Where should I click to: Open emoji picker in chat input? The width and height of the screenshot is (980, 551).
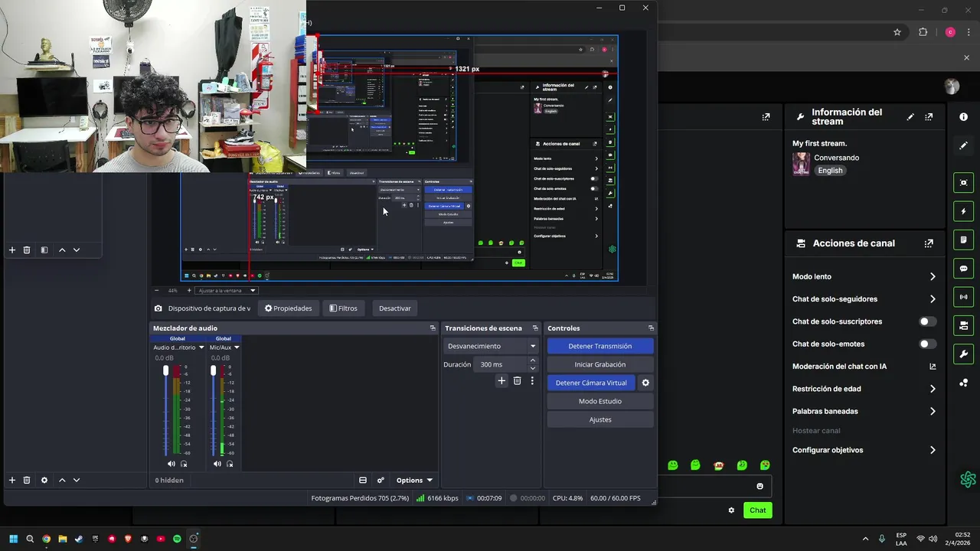(759, 486)
